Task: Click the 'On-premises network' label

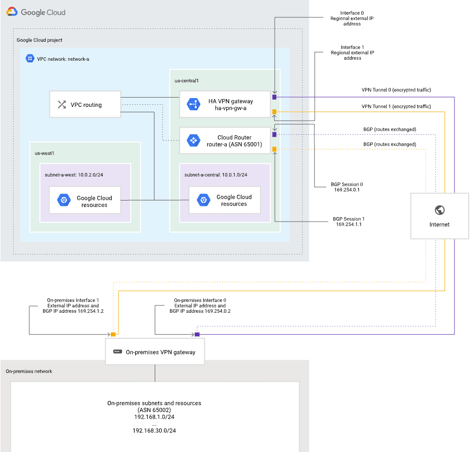Action: click(29, 372)
